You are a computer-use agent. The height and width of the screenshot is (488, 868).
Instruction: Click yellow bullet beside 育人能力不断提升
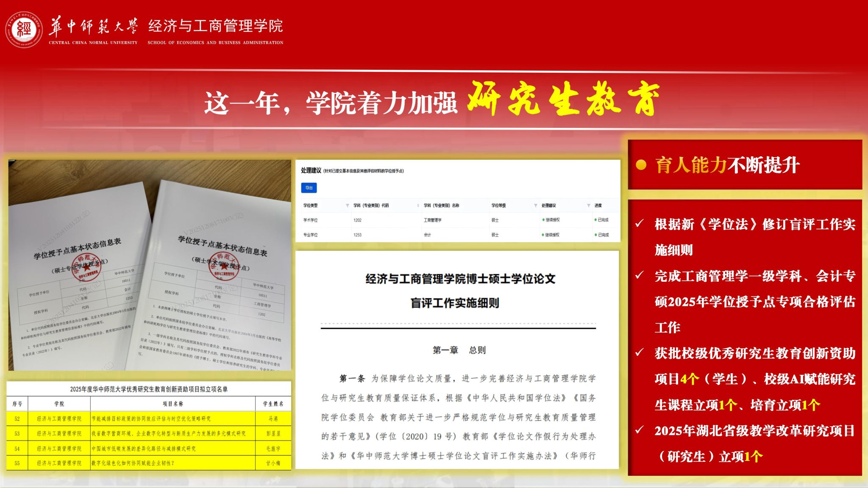tap(641, 165)
